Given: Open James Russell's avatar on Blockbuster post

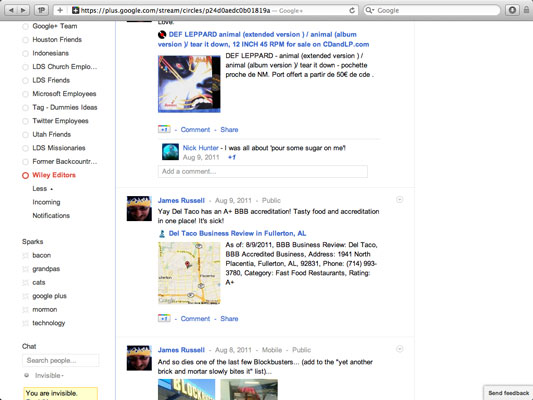Looking at the screenshot, I should tap(139, 358).
